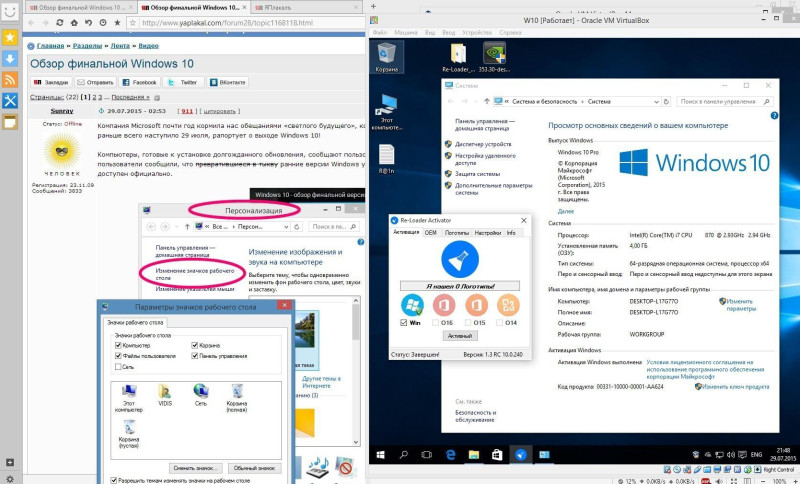Click the undo closed tab arrow icon
Screen dimensions: 800x484
88,22
